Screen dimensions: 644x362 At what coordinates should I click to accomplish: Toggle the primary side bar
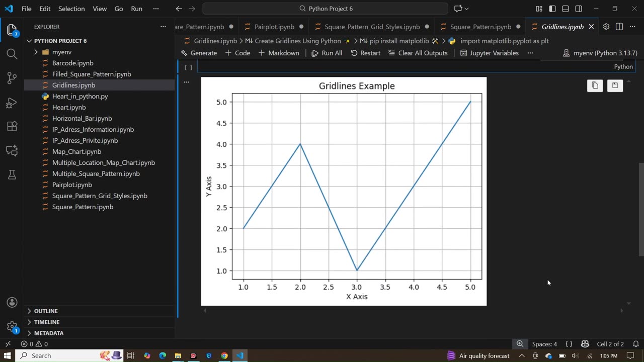click(x=552, y=9)
